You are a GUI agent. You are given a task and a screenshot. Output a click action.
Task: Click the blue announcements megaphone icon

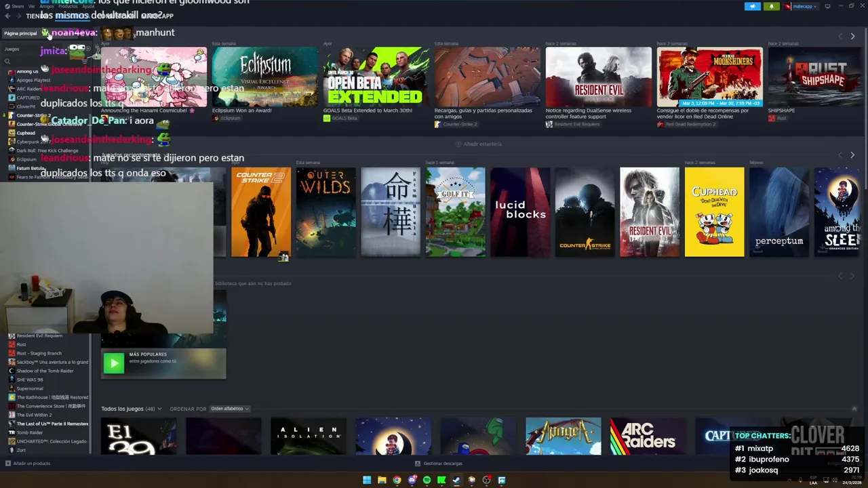[753, 6]
